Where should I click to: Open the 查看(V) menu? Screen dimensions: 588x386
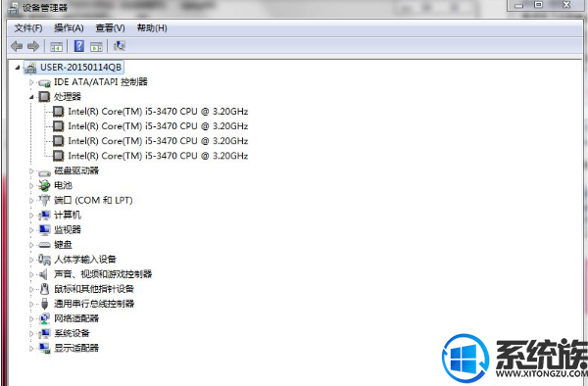click(110, 28)
